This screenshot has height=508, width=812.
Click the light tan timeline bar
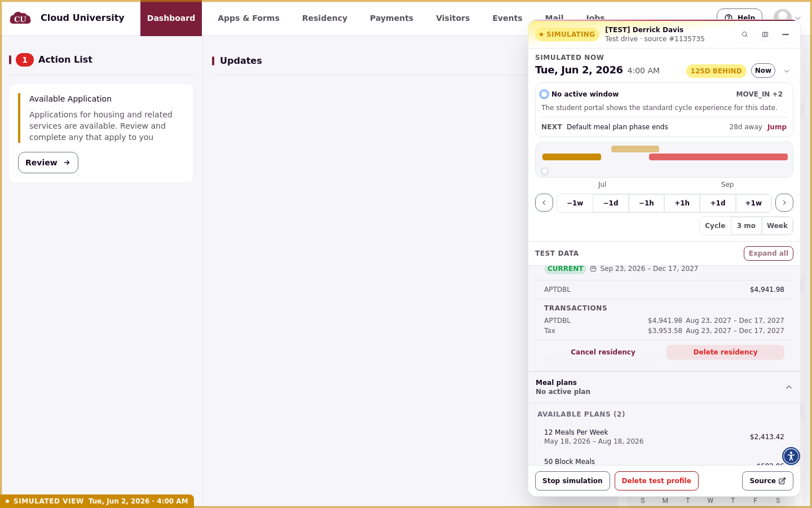coord(635,149)
